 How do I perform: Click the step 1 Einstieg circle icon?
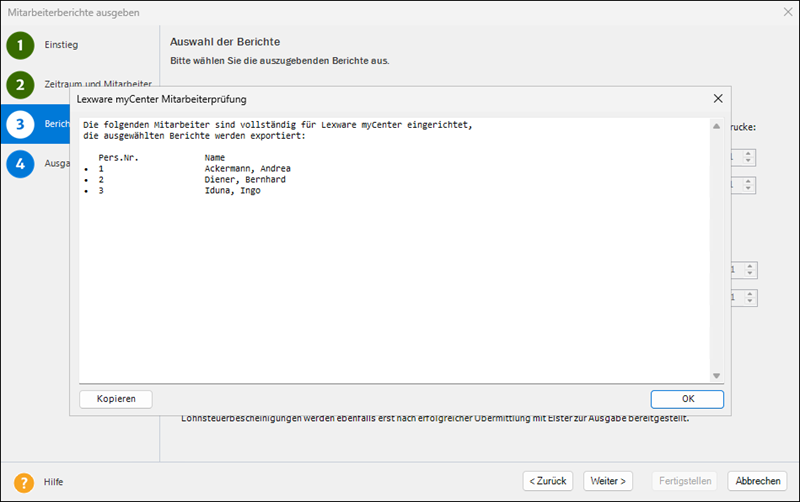[x=20, y=45]
